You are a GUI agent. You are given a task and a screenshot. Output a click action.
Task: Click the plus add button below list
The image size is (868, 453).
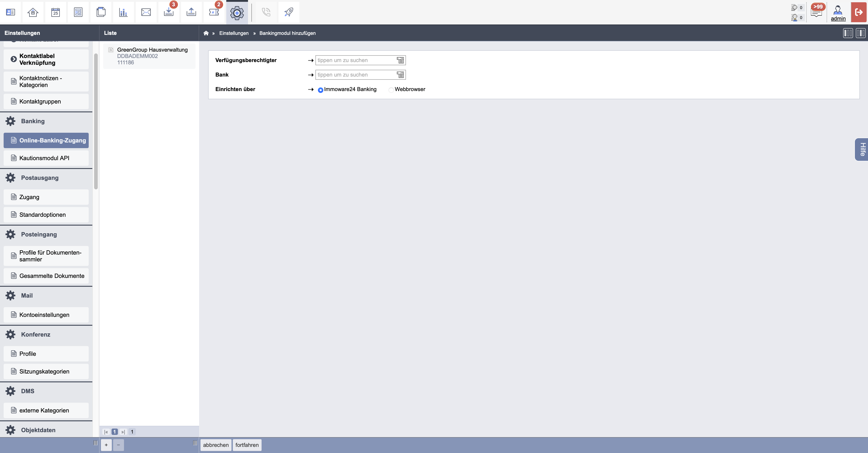click(x=106, y=445)
